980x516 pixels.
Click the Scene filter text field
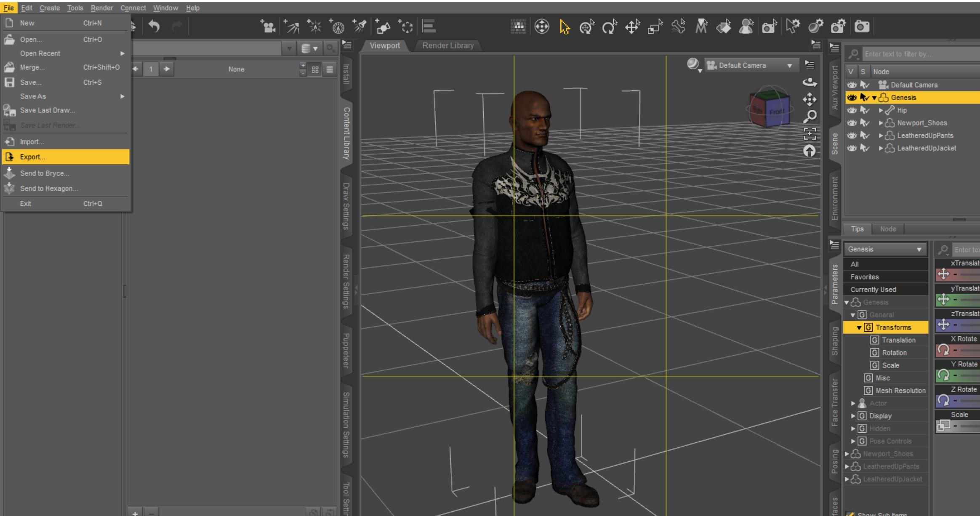(x=918, y=54)
